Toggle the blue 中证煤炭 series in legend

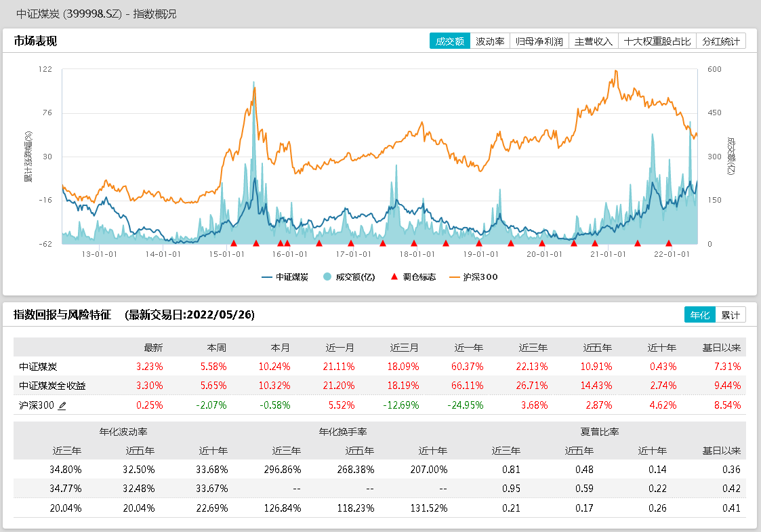click(285, 277)
